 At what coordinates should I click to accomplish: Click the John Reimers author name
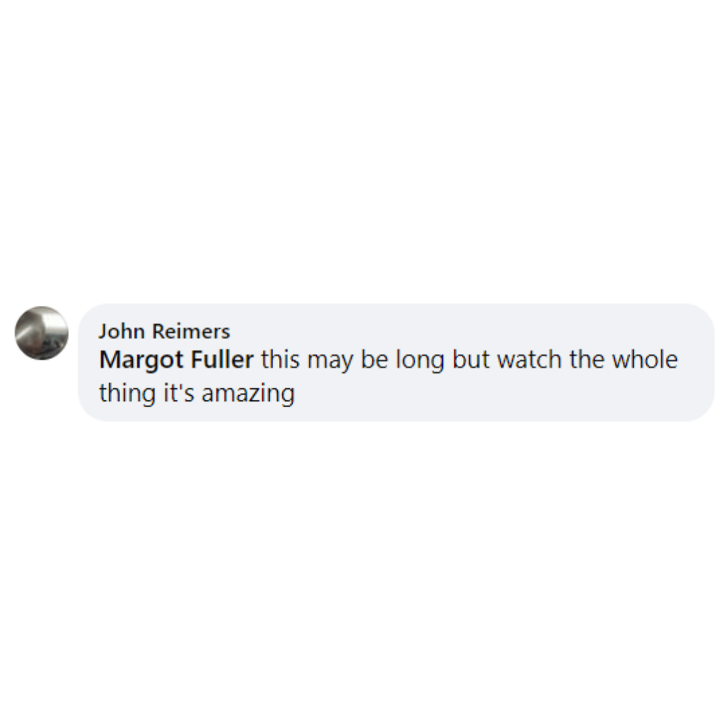coord(164,332)
